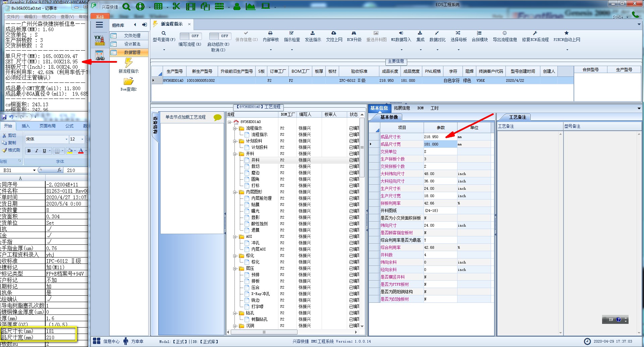This screenshot has height=347, width=644.
Task: Collapse the 层压 tree node
Action: coord(235,269)
